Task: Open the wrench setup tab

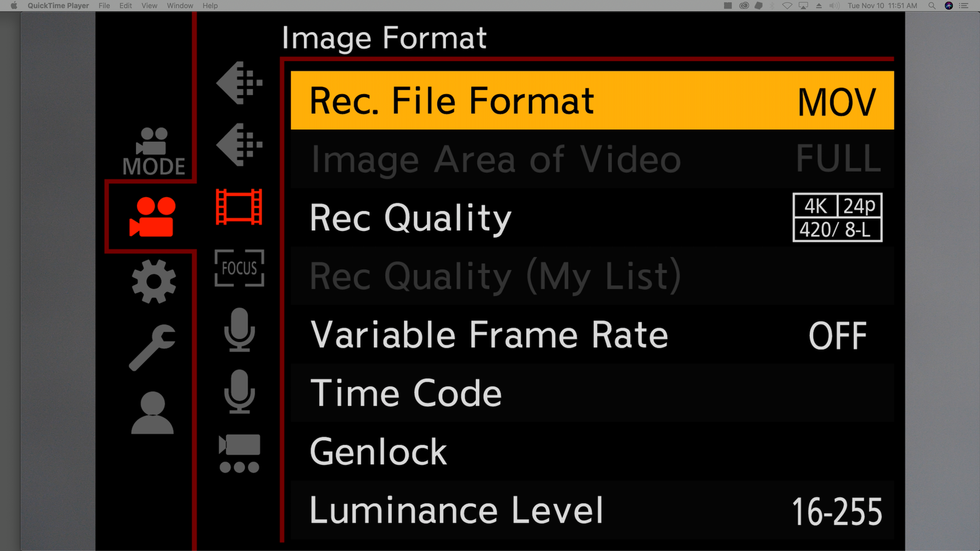Action: [x=152, y=347]
